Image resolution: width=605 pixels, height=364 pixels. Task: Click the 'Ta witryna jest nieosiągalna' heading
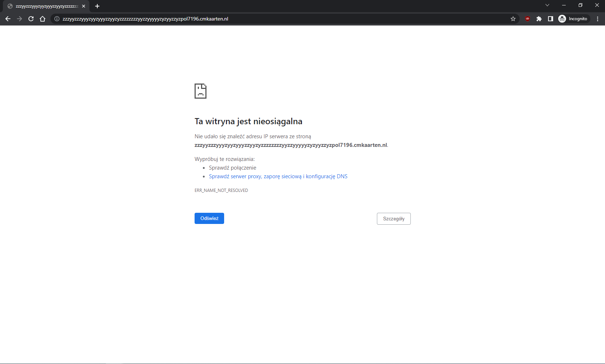(x=248, y=121)
